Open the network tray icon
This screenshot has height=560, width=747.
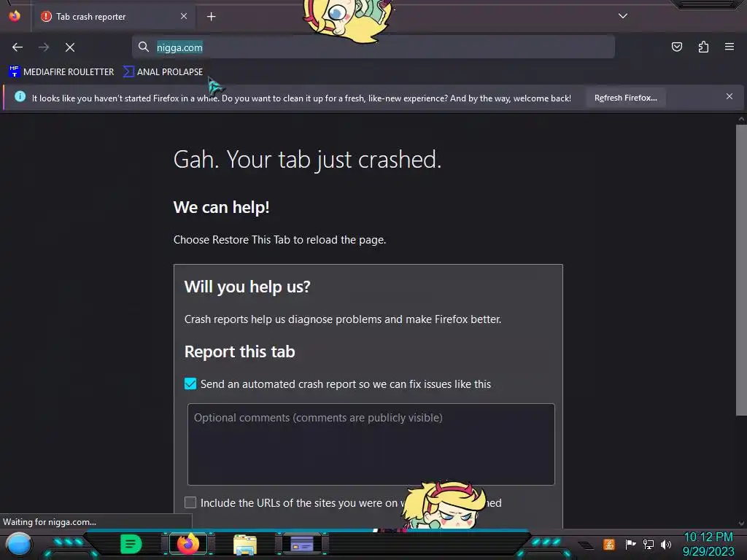click(x=648, y=544)
